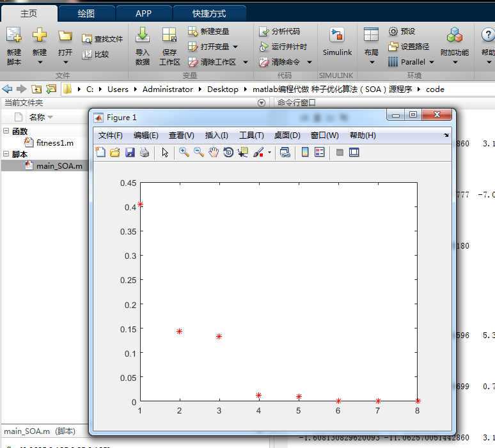Select the Zoom In tool
This screenshot has height=448, width=495.
[x=184, y=152]
